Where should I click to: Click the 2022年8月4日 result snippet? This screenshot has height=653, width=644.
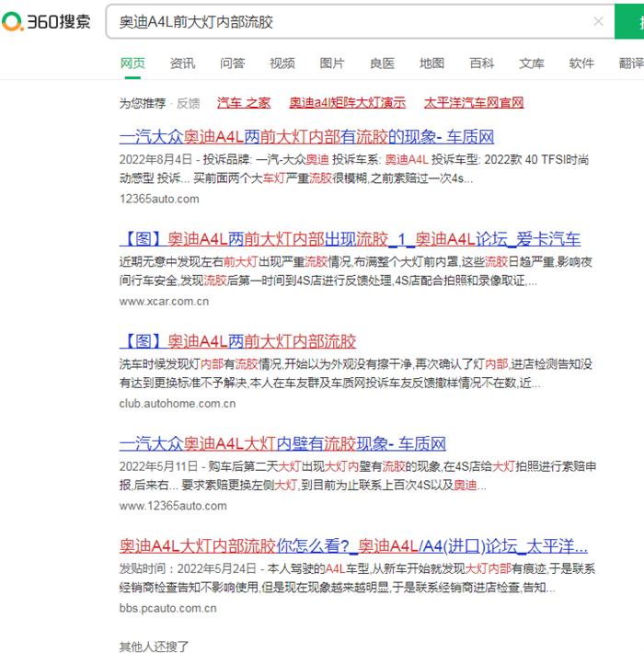pyautogui.click(x=354, y=168)
